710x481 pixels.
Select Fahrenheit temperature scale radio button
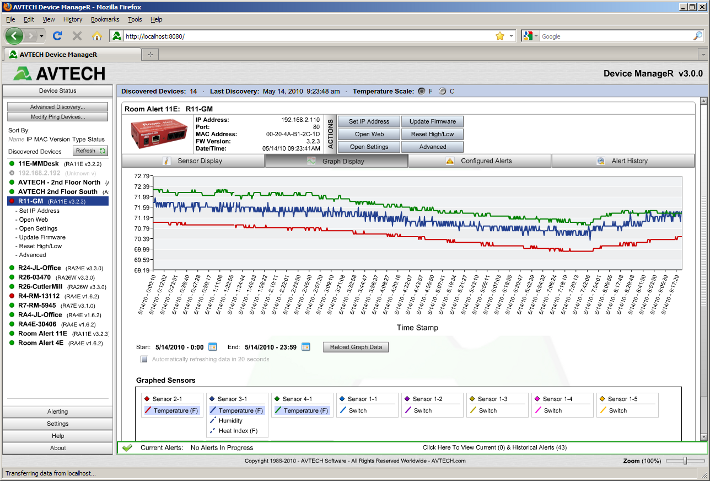(x=421, y=91)
